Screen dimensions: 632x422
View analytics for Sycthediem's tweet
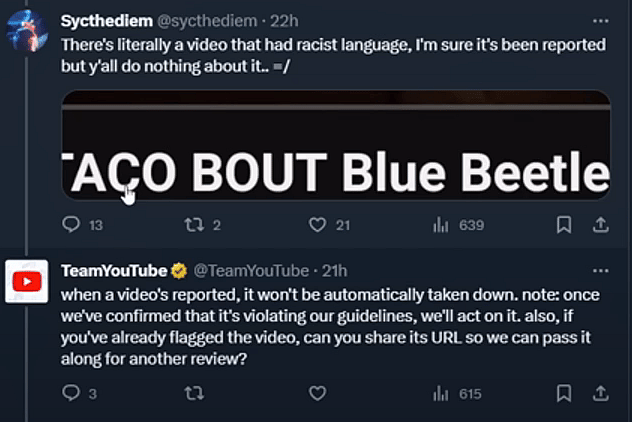click(441, 225)
